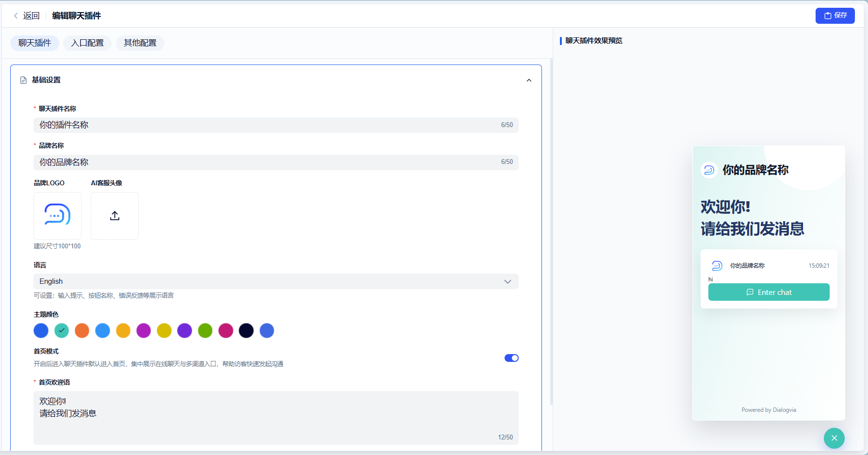Upload an AI客服头像 via upload icon

coord(115,215)
